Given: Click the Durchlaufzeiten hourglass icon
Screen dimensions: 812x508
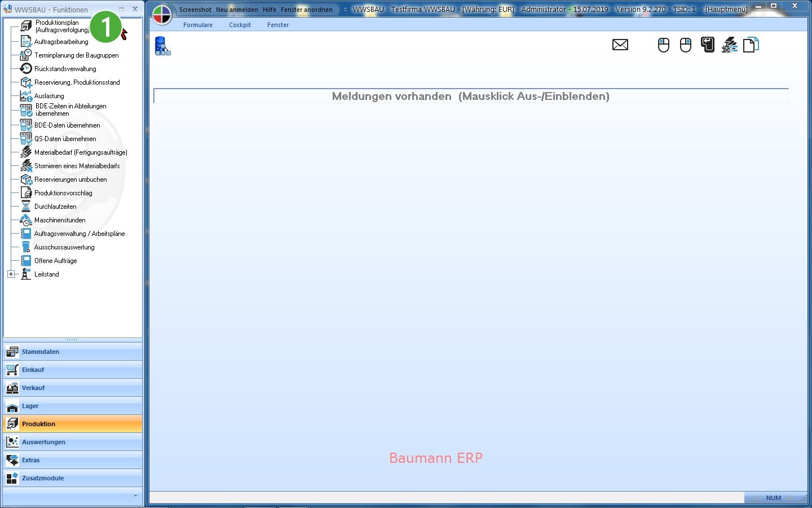Looking at the screenshot, I should [x=26, y=206].
